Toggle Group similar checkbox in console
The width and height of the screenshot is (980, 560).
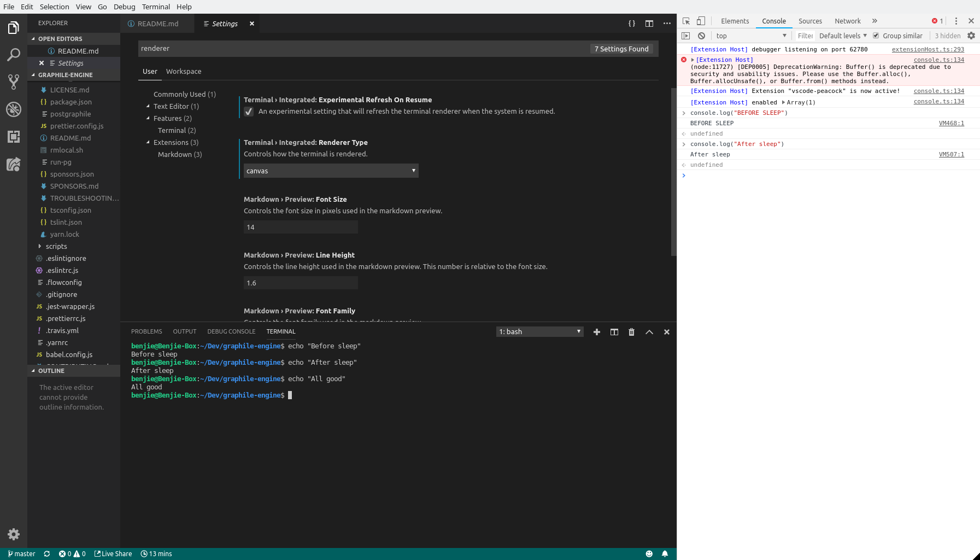click(876, 36)
